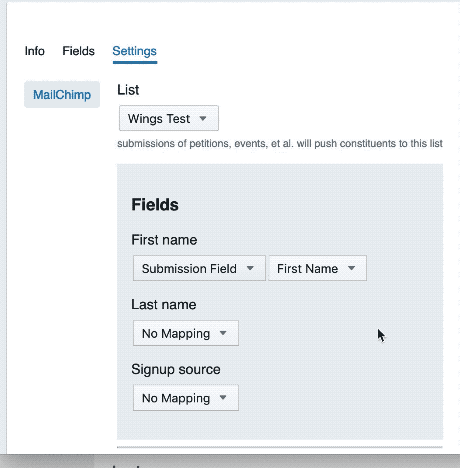Screen dimensions: 460x468
Task: Click the submissions help text under List
Action: [x=280, y=144]
